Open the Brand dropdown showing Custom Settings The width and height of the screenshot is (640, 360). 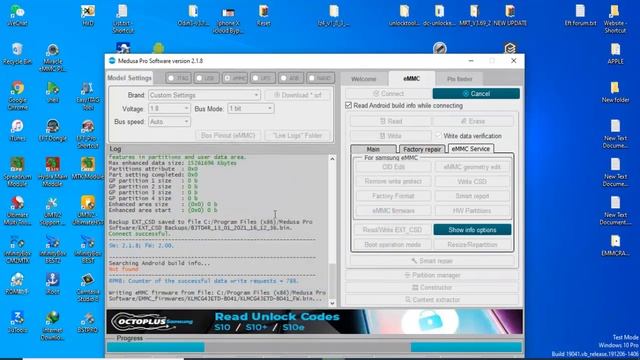204,95
